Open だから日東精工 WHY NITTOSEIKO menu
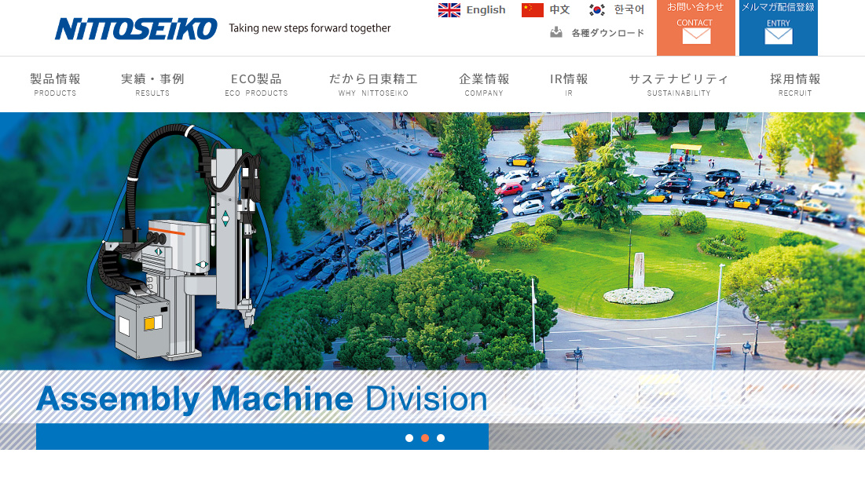Viewport: 865px width, 504px height. pyautogui.click(x=373, y=84)
